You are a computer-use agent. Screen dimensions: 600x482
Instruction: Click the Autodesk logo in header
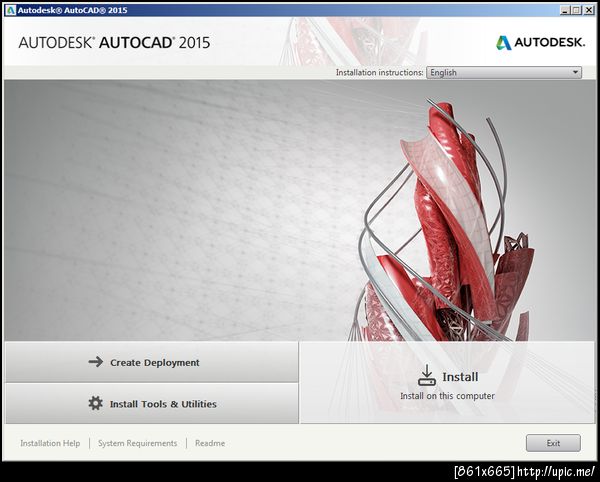pyautogui.click(x=540, y=42)
